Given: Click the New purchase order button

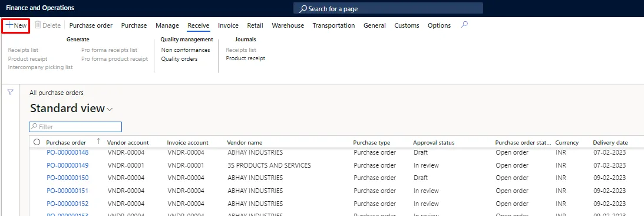Looking at the screenshot, I should click(16, 25).
